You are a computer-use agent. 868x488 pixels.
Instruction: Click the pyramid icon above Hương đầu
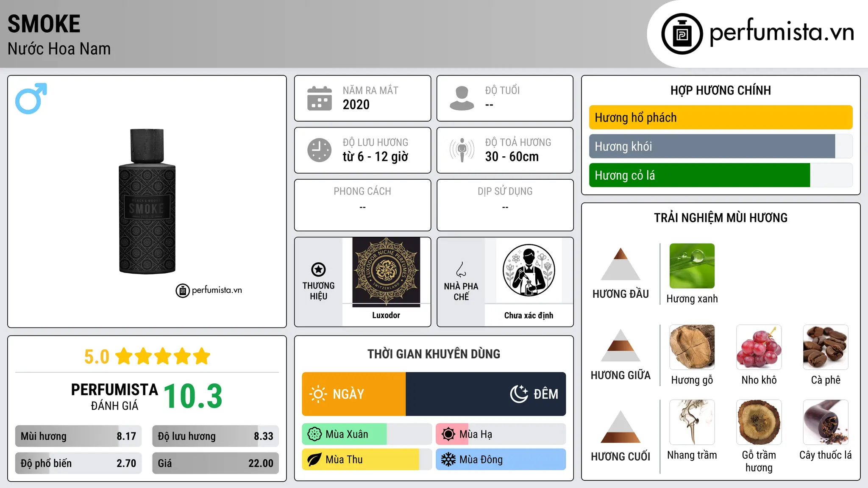[620, 264]
